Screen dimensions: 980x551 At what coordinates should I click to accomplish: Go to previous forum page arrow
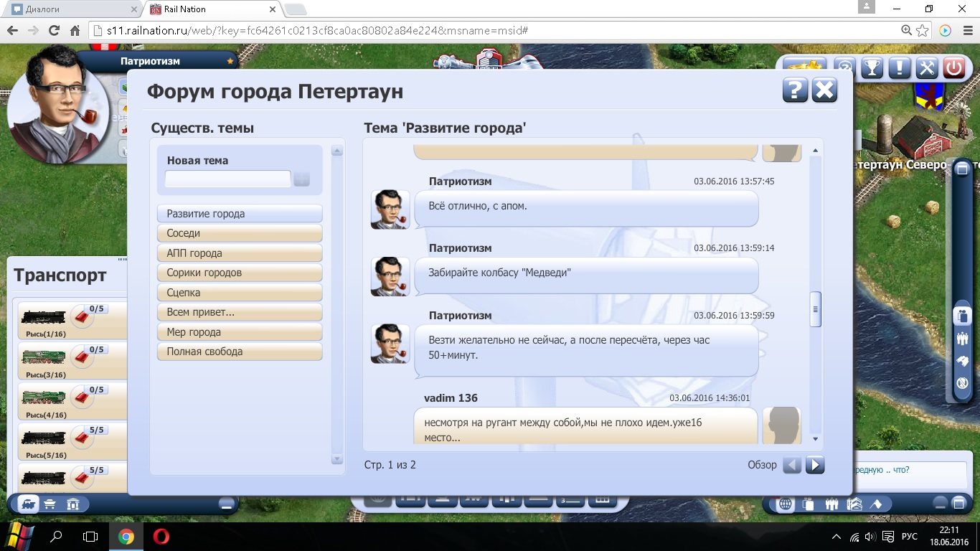pyautogui.click(x=792, y=465)
